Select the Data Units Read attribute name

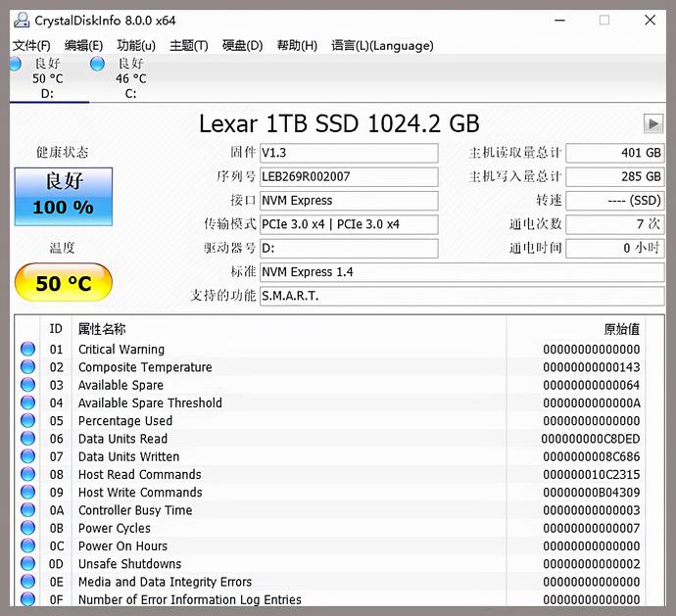(122, 439)
